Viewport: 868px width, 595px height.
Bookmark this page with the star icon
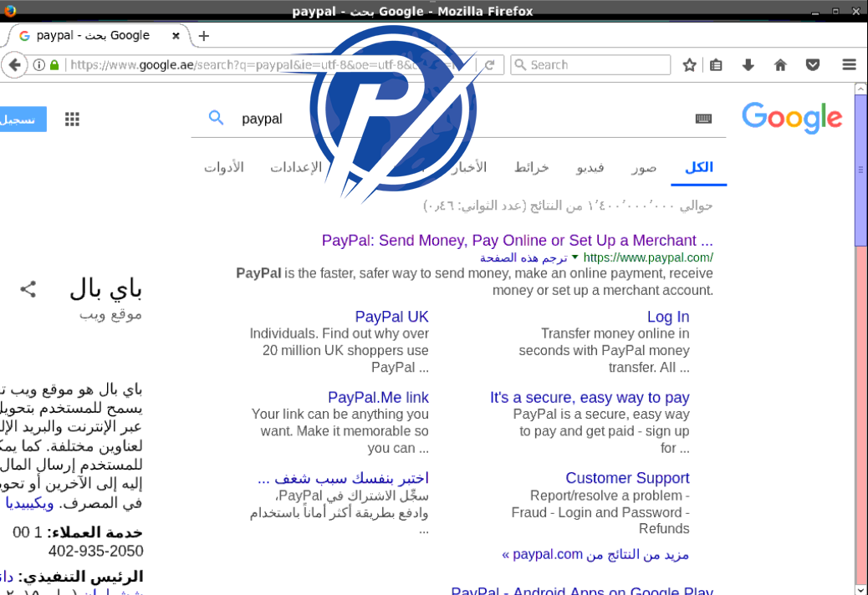[x=689, y=65]
